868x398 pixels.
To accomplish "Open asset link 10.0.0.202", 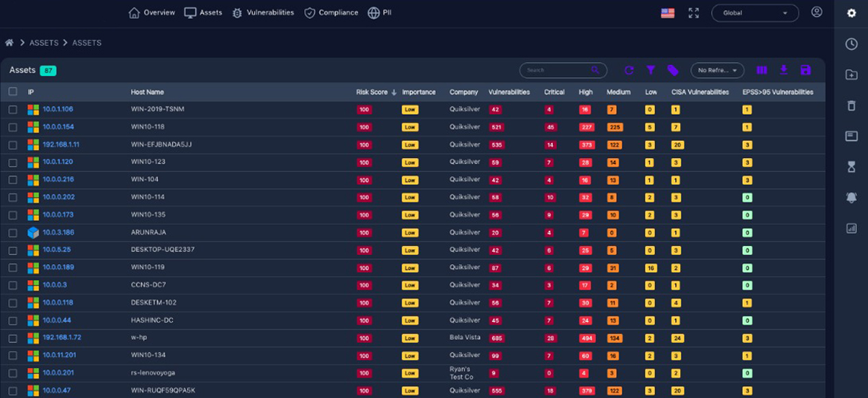I will tap(59, 197).
